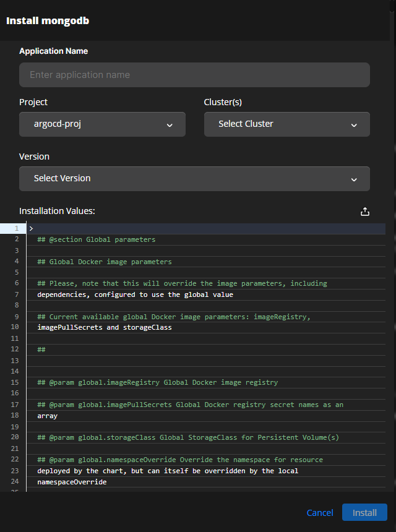Click the 'Installation Values:' label

[x=57, y=211]
